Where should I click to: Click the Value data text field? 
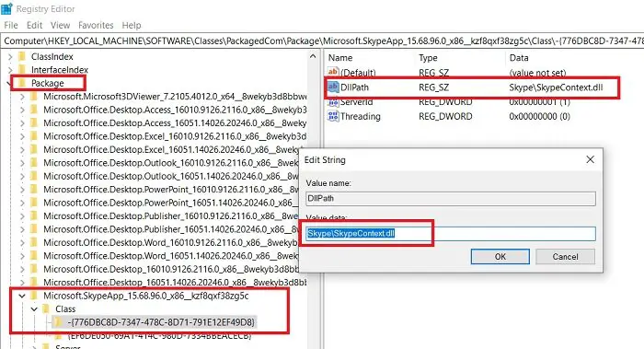451,234
